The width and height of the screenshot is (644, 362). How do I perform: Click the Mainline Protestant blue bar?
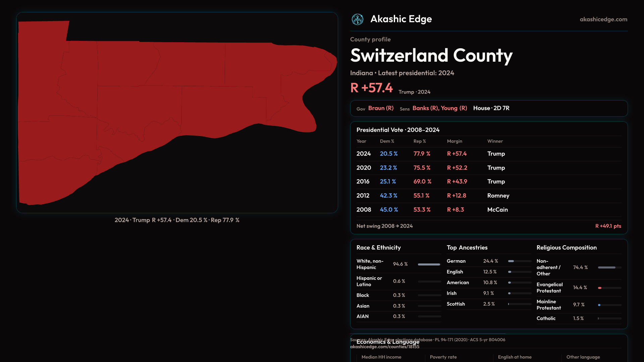pos(599,305)
